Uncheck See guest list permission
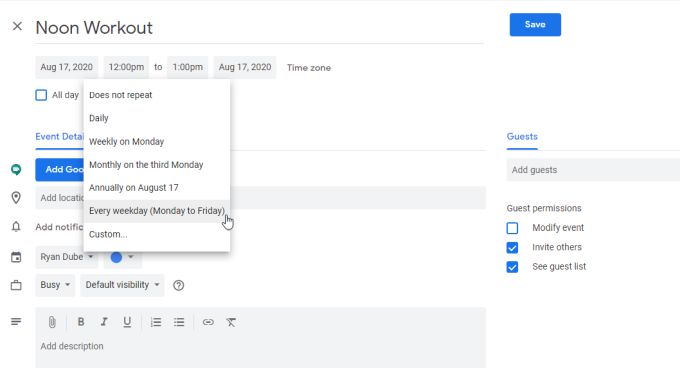680x368 pixels. click(x=512, y=267)
